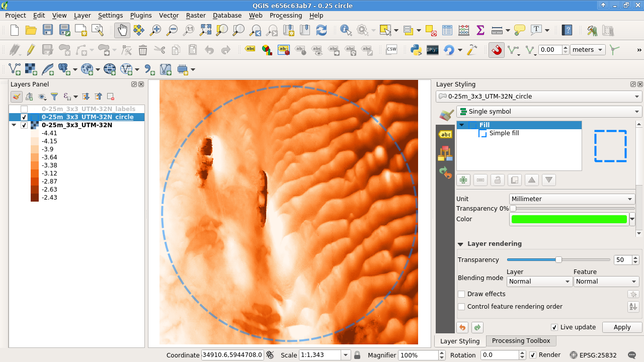Select the Simple fill symbol layer

coord(504,133)
